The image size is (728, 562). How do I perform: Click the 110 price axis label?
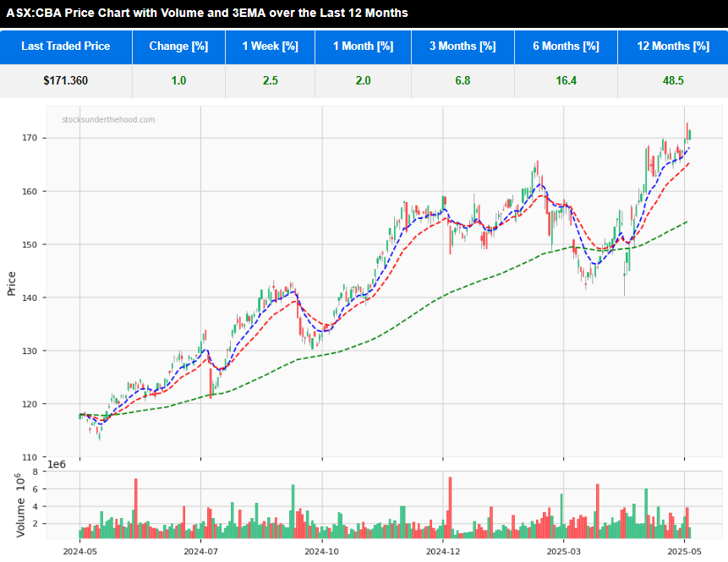click(x=30, y=457)
